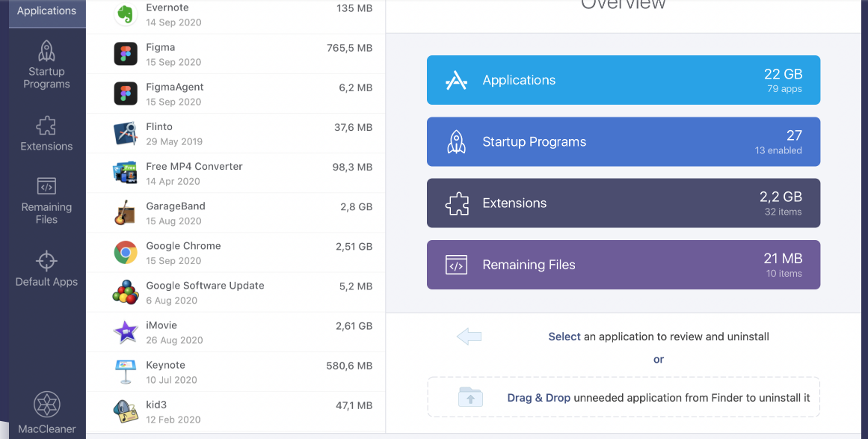Screen dimensions: 868x439
Task: Select the iMovie star icon
Action: click(x=126, y=332)
